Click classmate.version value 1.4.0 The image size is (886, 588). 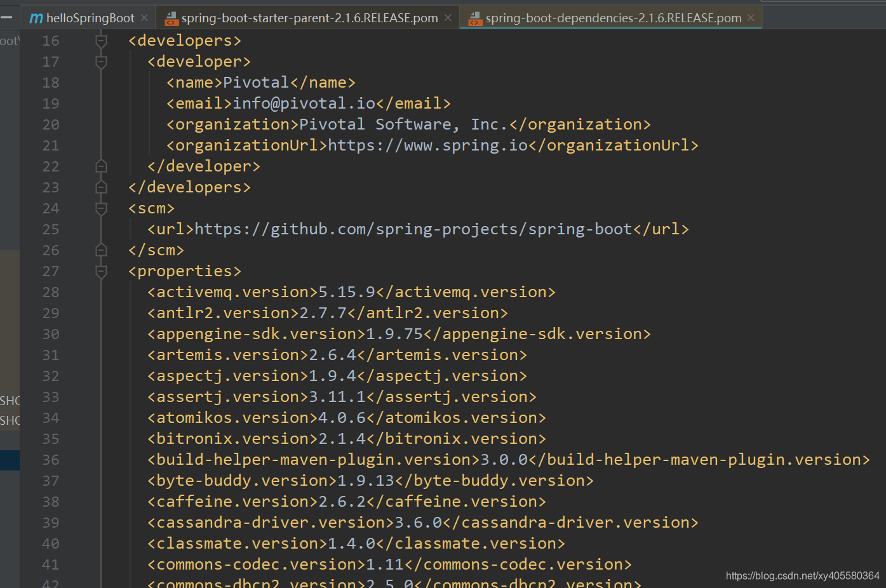coord(352,544)
